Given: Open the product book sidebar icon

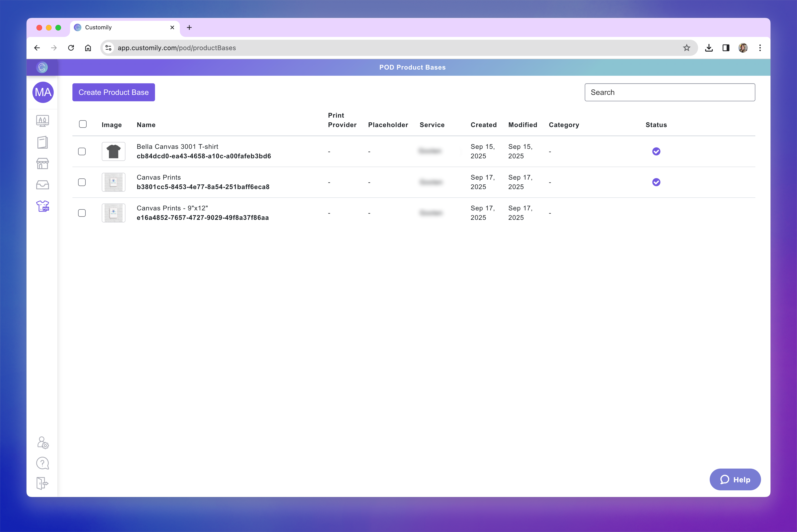Looking at the screenshot, I should (42, 142).
